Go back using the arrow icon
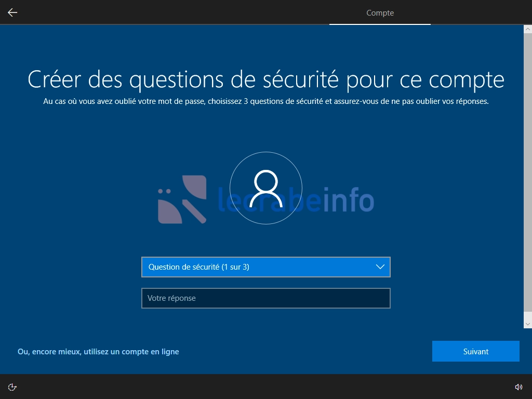This screenshot has height=399, width=532. [x=12, y=12]
